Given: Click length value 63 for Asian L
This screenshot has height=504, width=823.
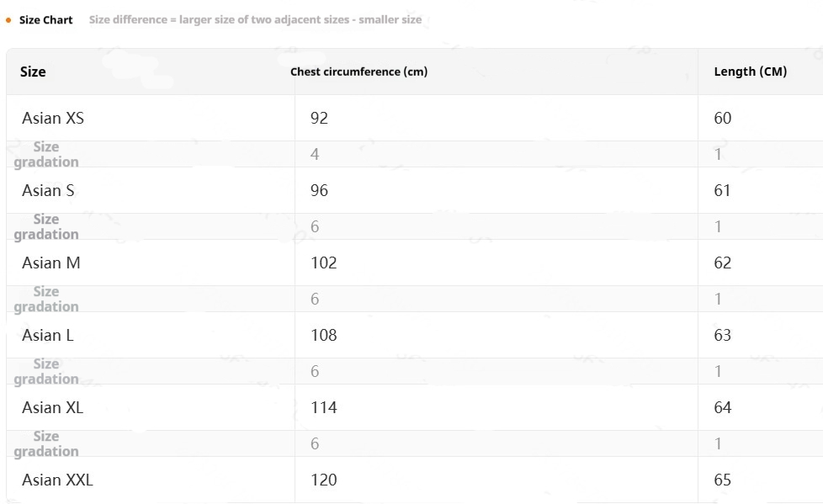Looking at the screenshot, I should (723, 335).
